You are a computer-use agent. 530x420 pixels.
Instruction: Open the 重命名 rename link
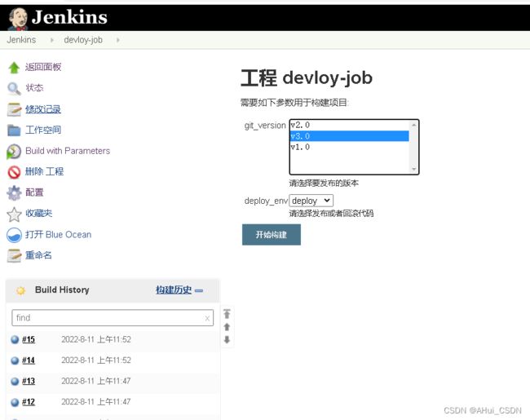point(38,255)
